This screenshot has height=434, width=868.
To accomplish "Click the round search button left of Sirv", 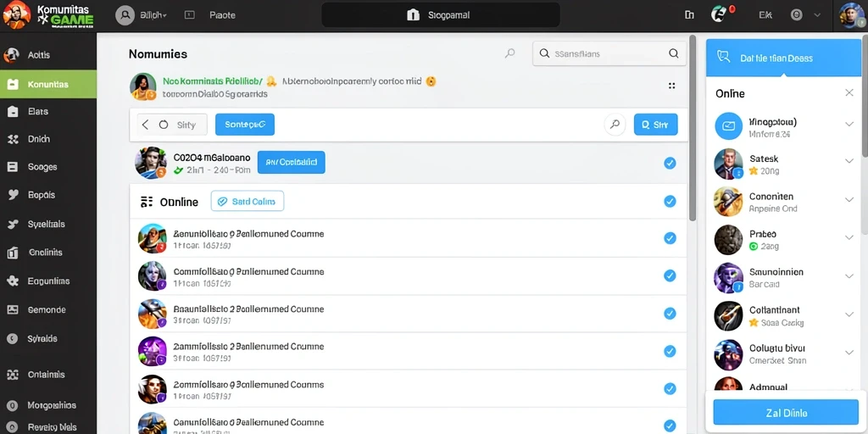I will point(615,125).
